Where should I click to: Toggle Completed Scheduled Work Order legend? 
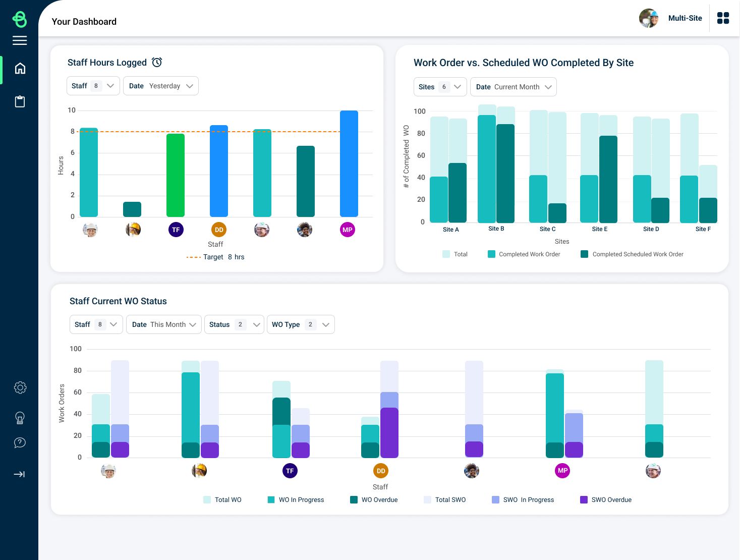[x=632, y=254]
